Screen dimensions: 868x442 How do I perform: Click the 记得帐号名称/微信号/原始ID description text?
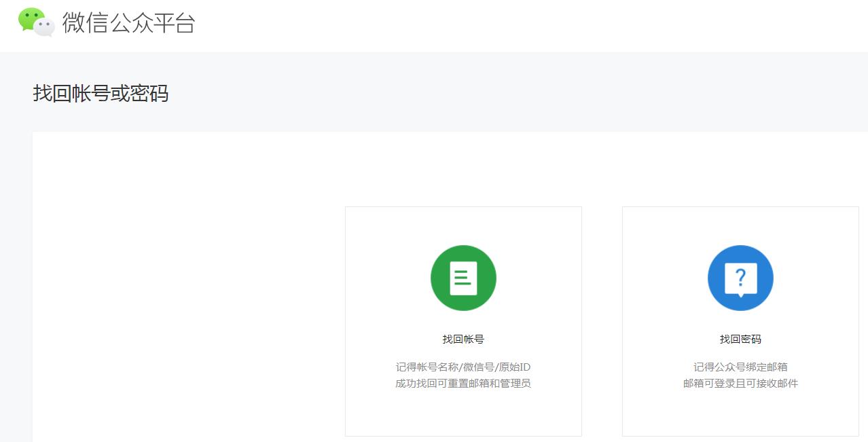(x=463, y=366)
